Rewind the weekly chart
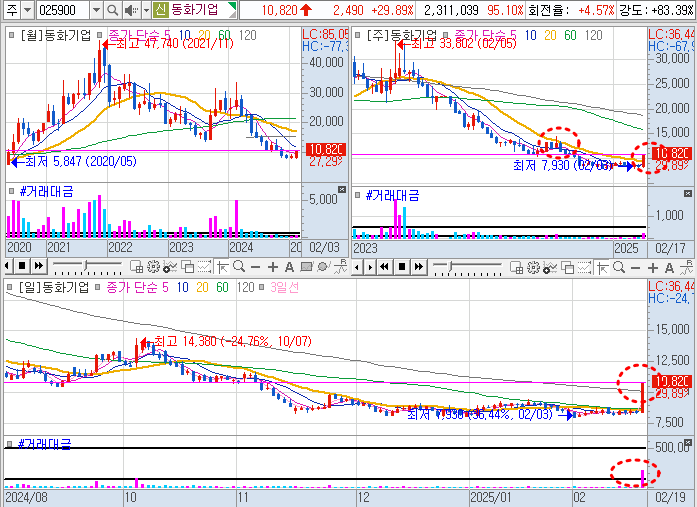The height and width of the screenshot is (507, 697). (x=385, y=267)
